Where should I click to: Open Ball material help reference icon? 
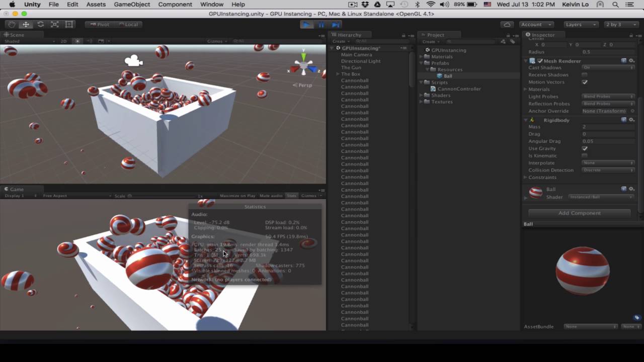(x=624, y=189)
